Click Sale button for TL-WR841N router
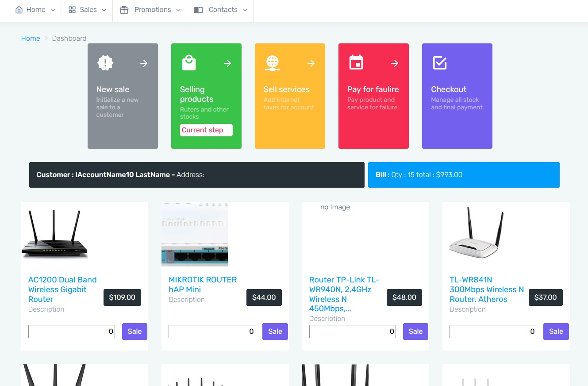This screenshot has width=588, height=386. click(556, 332)
